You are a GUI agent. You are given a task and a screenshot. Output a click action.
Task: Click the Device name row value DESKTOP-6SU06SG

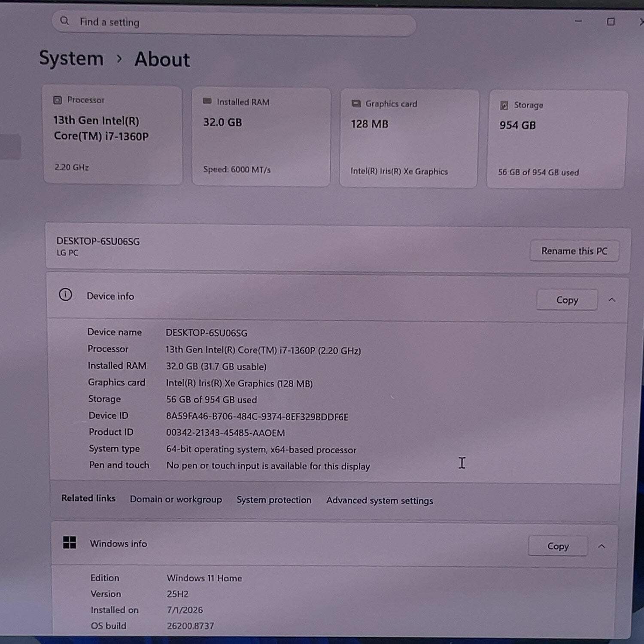pyautogui.click(x=207, y=333)
